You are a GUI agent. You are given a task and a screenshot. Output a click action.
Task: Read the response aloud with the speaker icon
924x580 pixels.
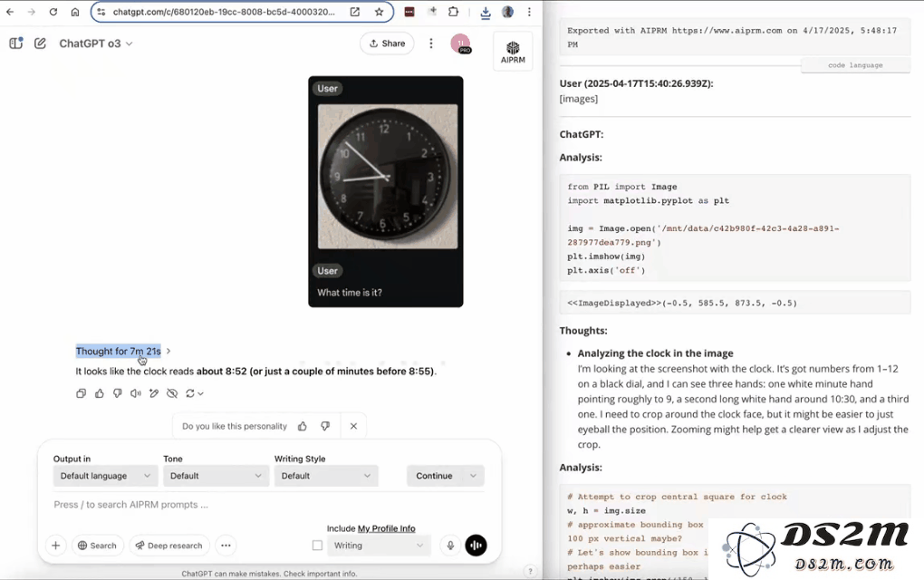(136, 393)
